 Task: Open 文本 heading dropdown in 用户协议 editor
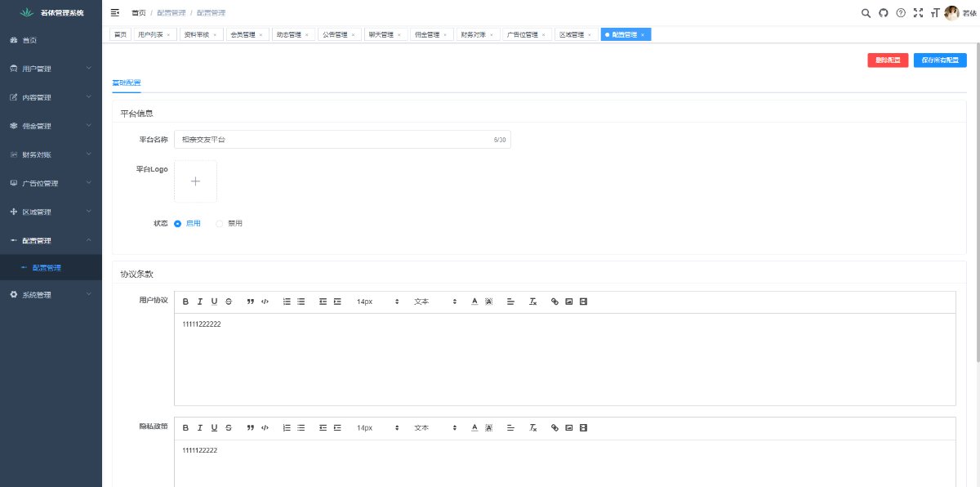(435, 302)
